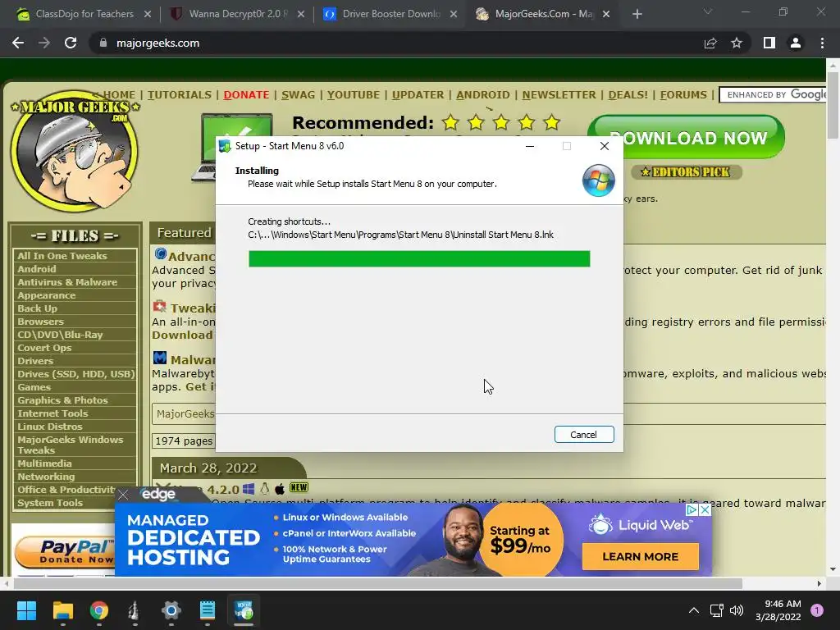Image resolution: width=840 pixels, height=630 pixels.
Task: Open the Covert Ops category
Action: tap(44, 348)
